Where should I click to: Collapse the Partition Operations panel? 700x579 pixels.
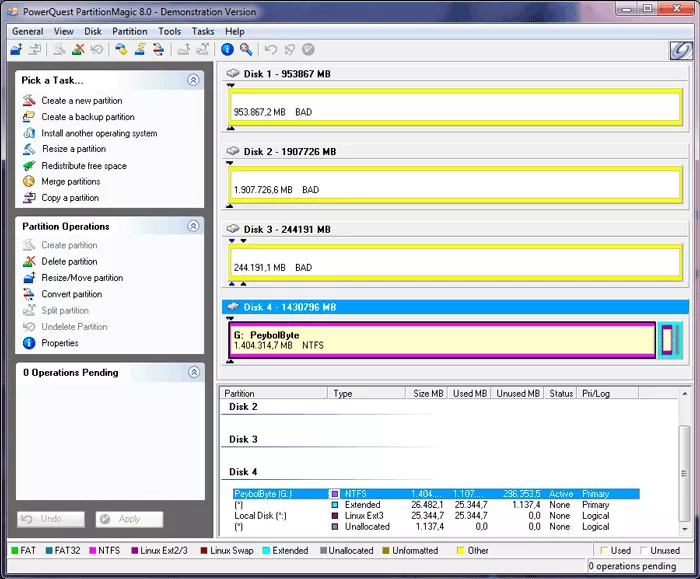coord(193,226)
